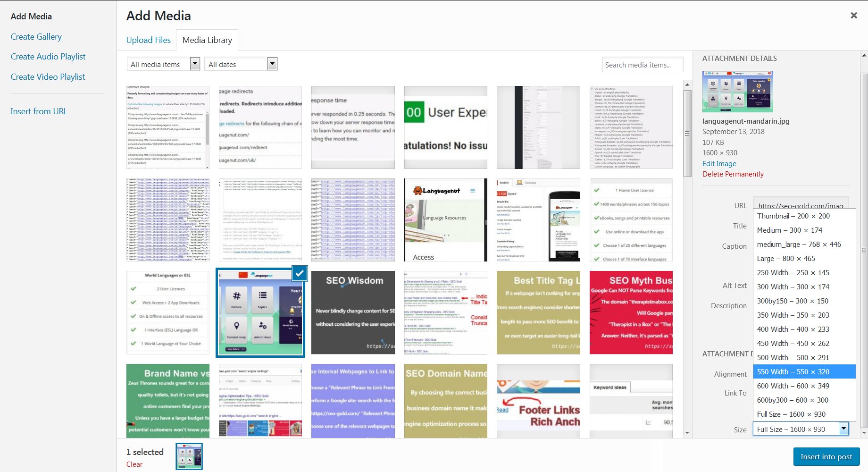This screenshot has width=868, height=472.
Task: Choose 550 Width – 550 × 320 option
Action: click(804, 371)
